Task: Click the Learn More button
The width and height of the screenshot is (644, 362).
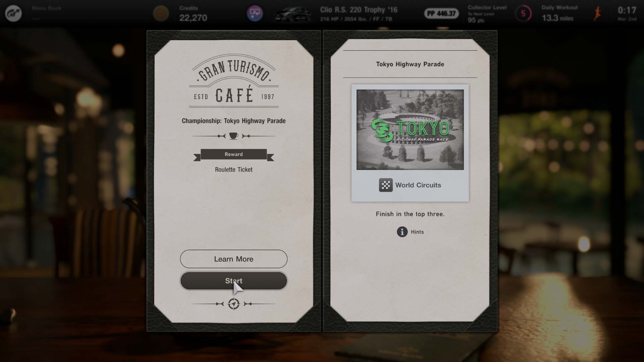Action: click(x=233, y=258)
